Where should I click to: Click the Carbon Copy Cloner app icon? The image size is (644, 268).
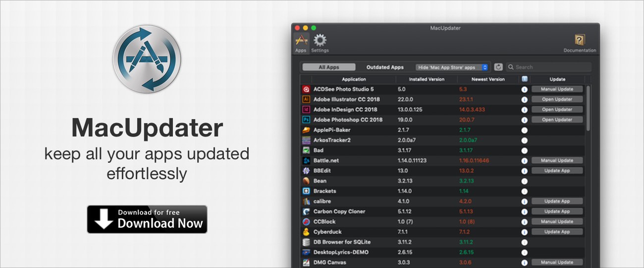pyautogui.click(x=306, y=211)
